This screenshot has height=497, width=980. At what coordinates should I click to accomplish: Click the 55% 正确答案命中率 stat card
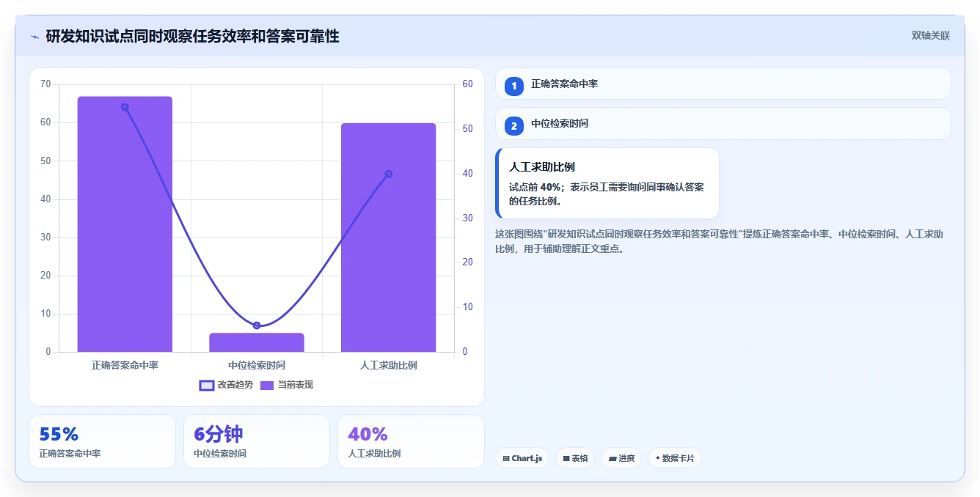pyautogui.click(x=102, y=441)
